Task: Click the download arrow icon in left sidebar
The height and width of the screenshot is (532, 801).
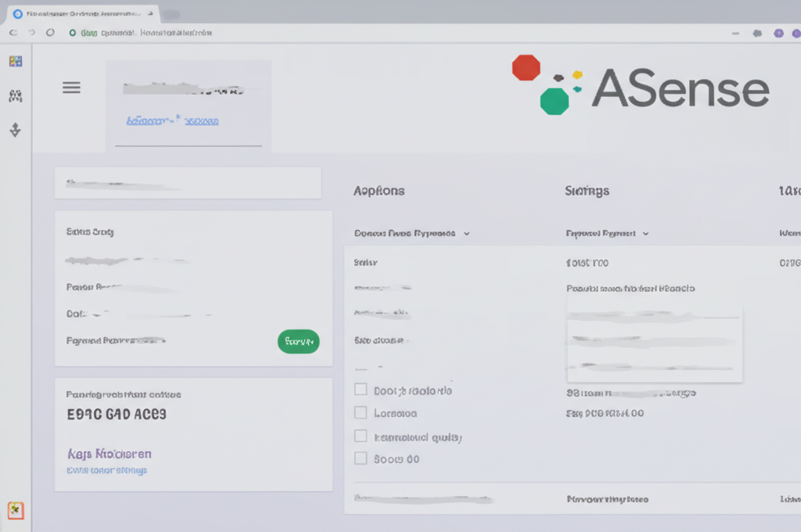Action: tap(16, 130)
